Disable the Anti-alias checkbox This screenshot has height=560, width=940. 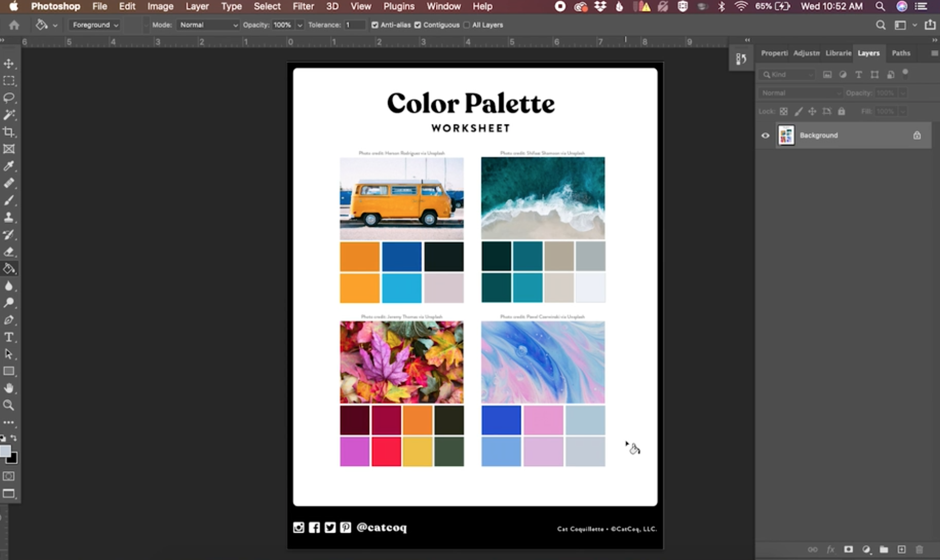[374, 25]
